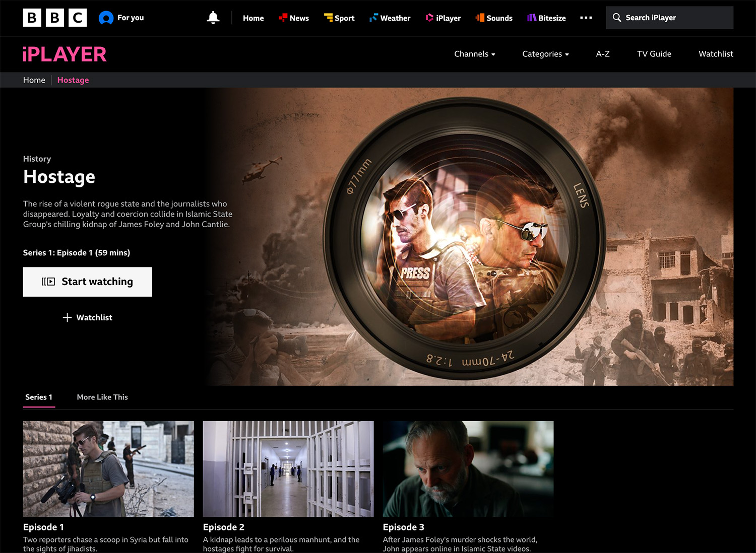Open the TV Guide link
756x553 pixels.
tap(654, 54)
